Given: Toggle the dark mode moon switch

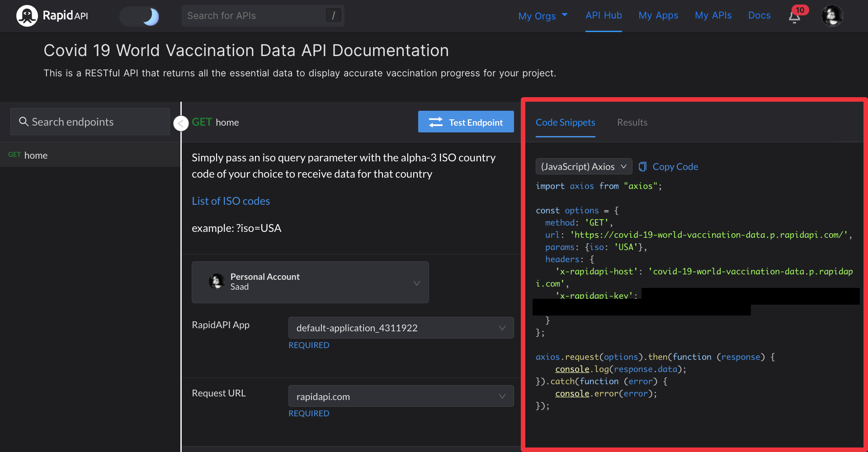Looking at the screenshot, I should 140,16.
